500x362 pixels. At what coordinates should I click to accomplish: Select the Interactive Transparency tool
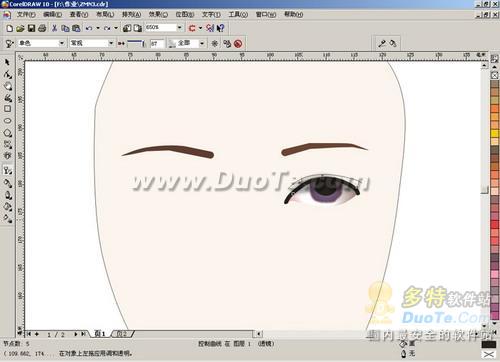(x=7, y=170)
